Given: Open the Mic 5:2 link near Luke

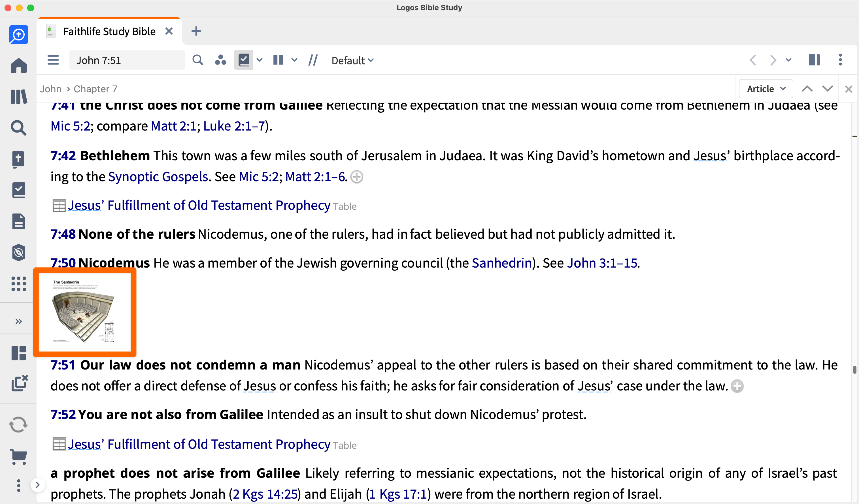Looking at the screenshot, I should [70, 126].
